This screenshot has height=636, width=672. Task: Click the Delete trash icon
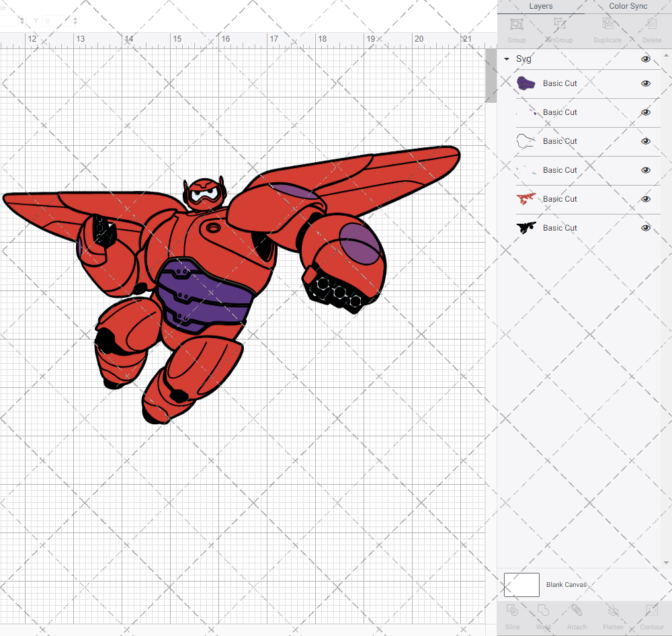[652, 24]
